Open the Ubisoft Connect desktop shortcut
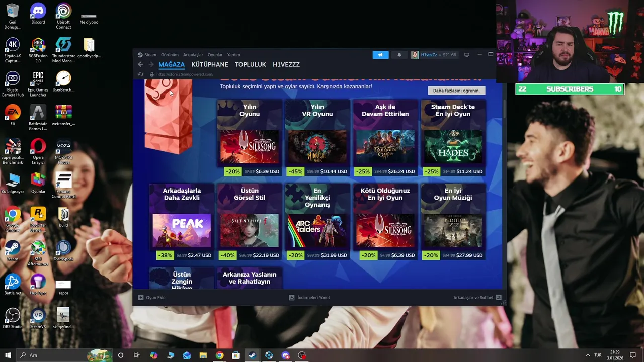 63,16
